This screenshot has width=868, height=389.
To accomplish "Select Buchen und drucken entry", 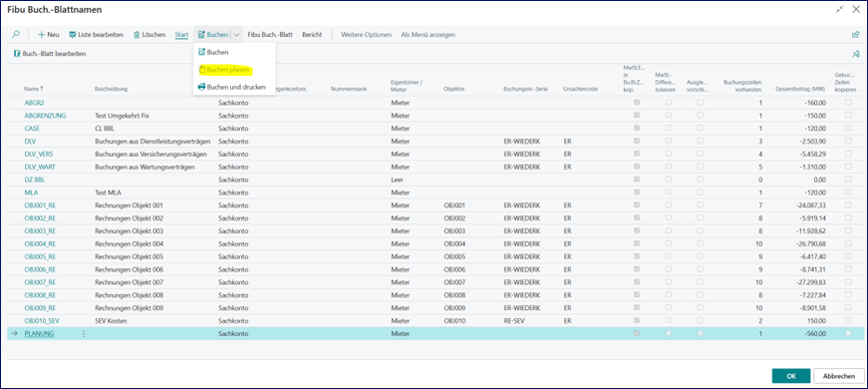I will pos(231,87).
